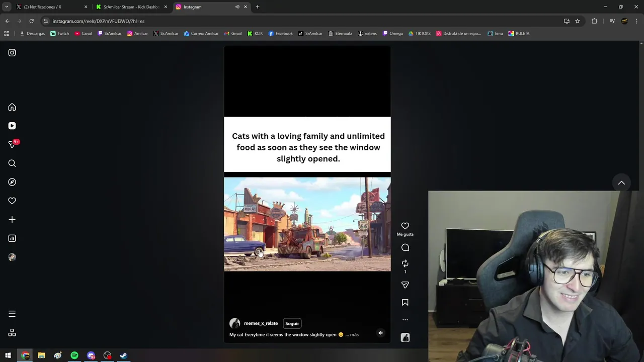This screenshot has width=644, height=362.
Task: Mute the Instagram tab audio icon
Action: [237, 7]
